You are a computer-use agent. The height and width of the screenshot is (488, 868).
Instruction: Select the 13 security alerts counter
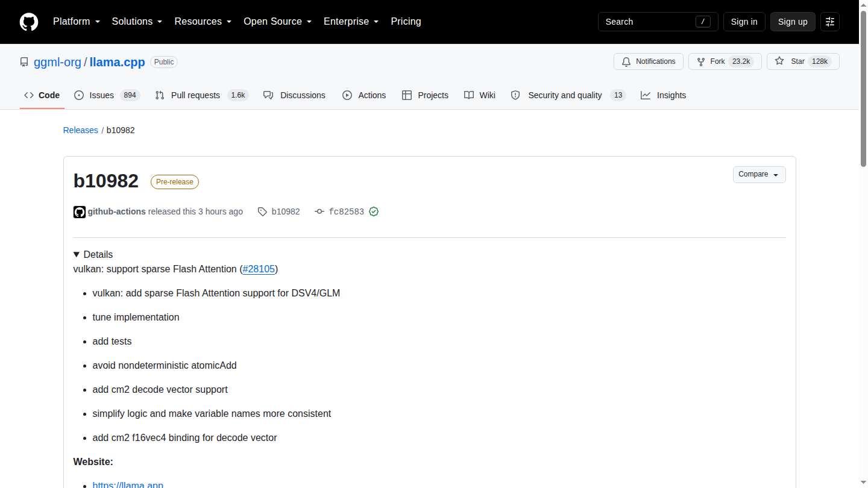618,95
